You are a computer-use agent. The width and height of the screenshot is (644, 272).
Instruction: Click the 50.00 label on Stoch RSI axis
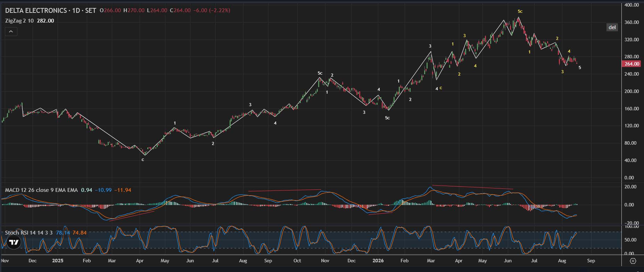click(x=630, y=240)
